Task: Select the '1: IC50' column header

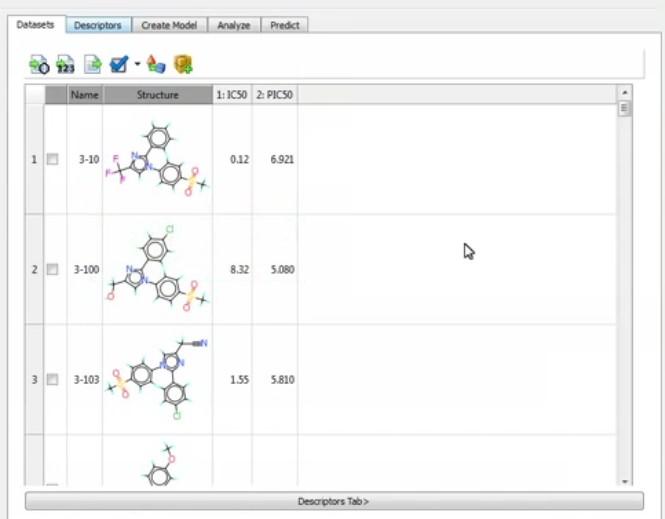Action: pyautogui.click(x=232, y=95)
